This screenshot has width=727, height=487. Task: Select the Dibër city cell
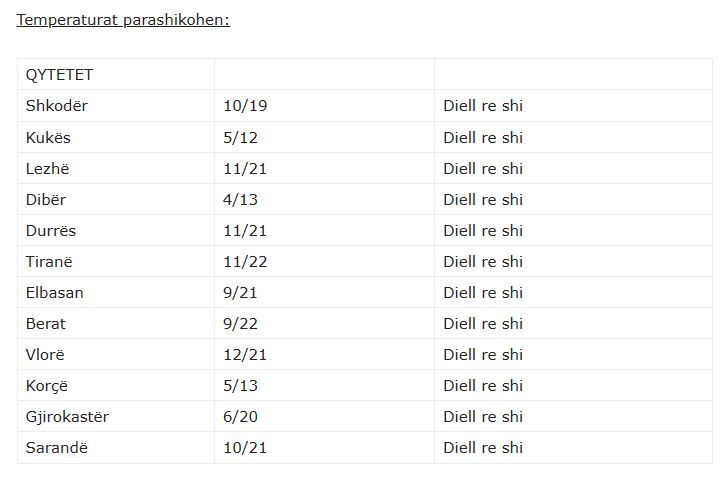[x=46, y=199]
